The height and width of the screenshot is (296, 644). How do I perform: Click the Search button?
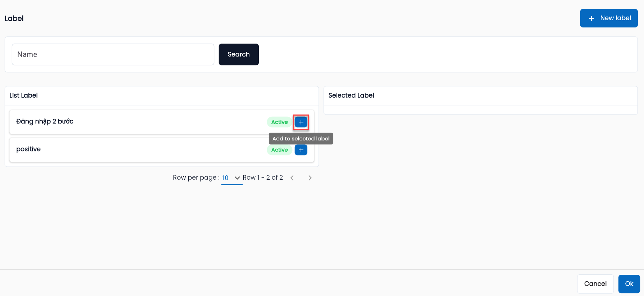239,54
